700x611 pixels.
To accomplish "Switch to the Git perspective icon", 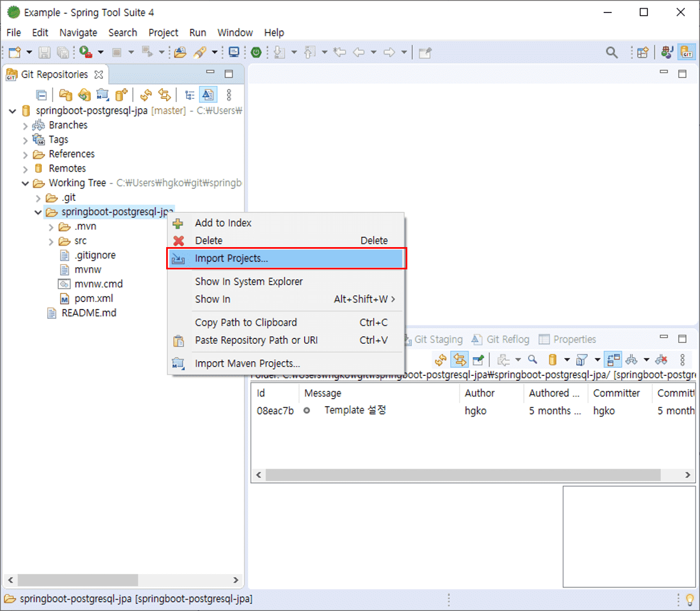I will 687,52.
